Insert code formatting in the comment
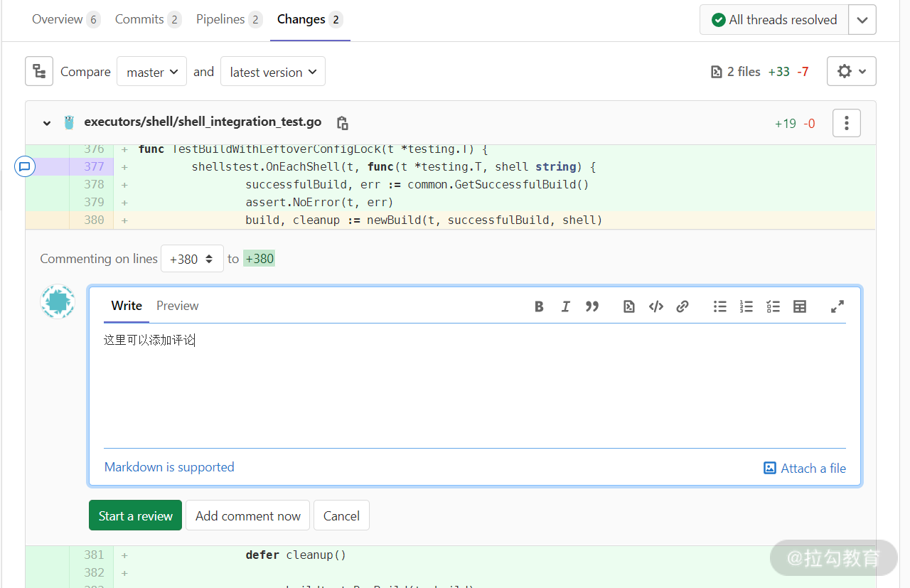This screenshot has height=588, width=910. click(656, 306)
